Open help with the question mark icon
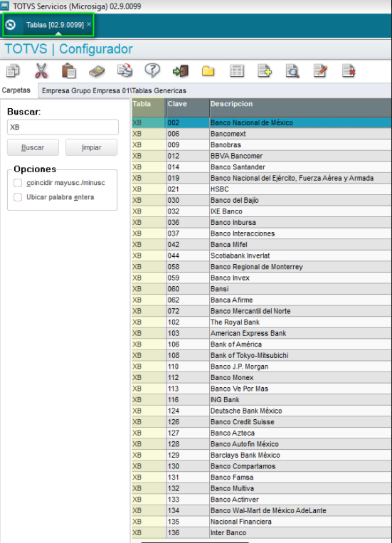392x543 pixels. click(152, 70)
